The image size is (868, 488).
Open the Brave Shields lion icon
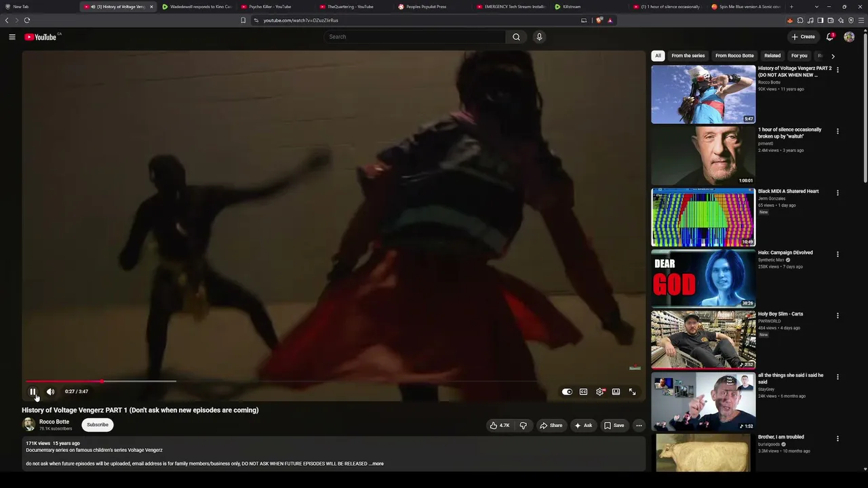pyautogui.click(x=599, y=20)
